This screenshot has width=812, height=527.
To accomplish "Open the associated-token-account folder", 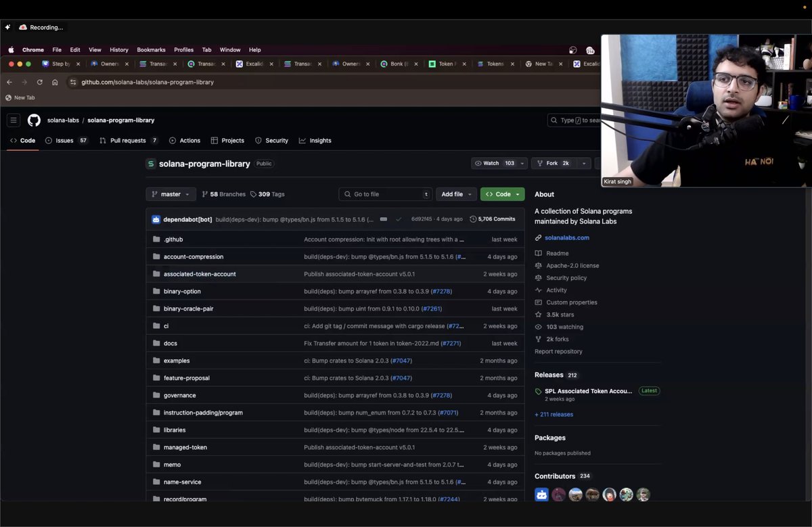I will 200,274.
